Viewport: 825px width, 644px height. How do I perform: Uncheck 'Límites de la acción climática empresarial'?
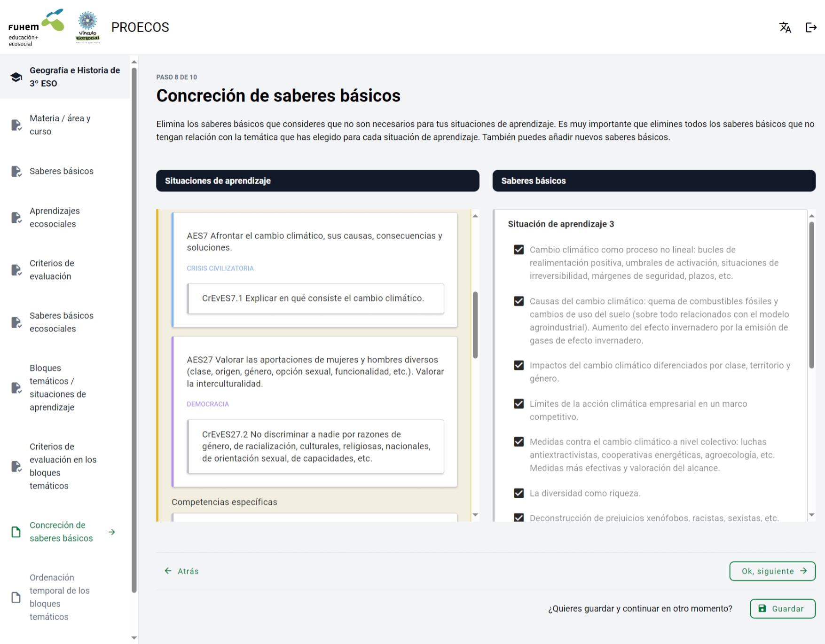click(519, 404)
